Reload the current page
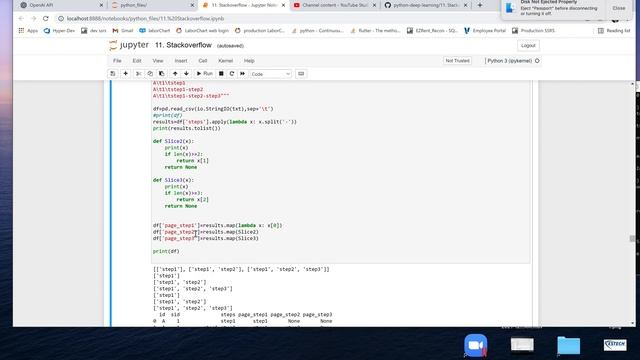Screen dimensions: 640x360 (46, 19)
